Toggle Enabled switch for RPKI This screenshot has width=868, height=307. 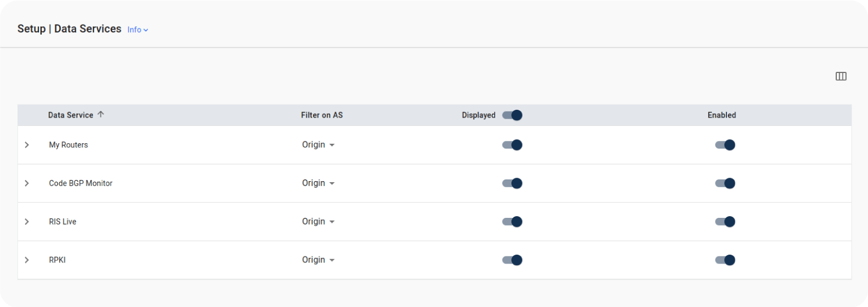(x=725, y=260)
